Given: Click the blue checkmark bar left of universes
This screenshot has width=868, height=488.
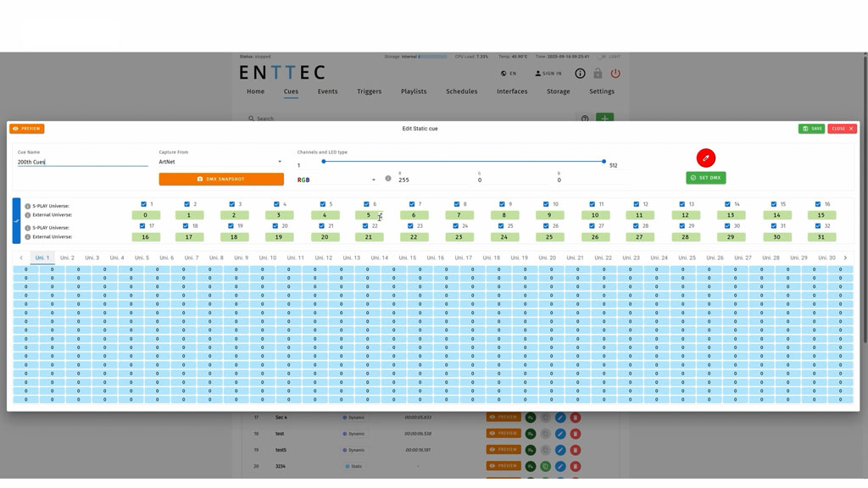Looking at the screenshot, I should (x=16, y=220).
